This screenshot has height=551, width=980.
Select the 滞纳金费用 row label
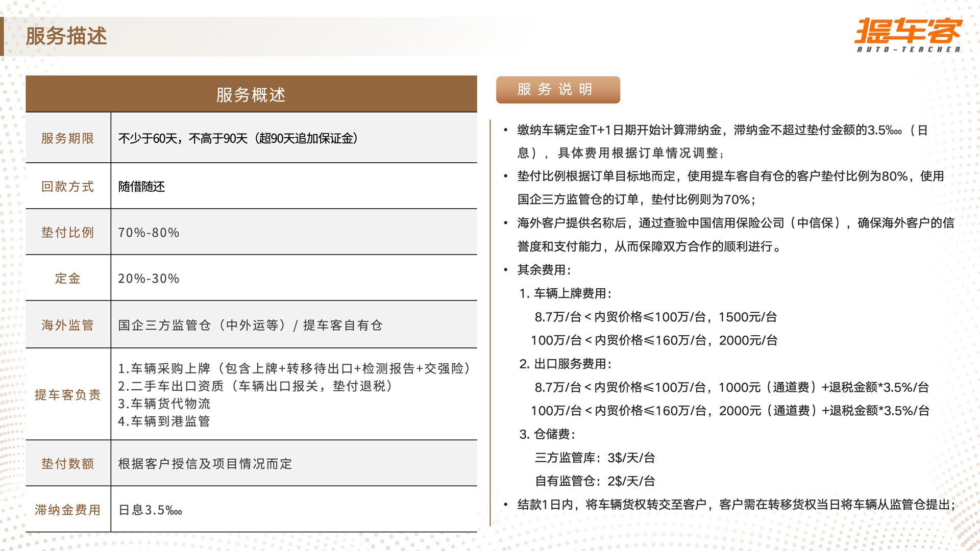68,510
